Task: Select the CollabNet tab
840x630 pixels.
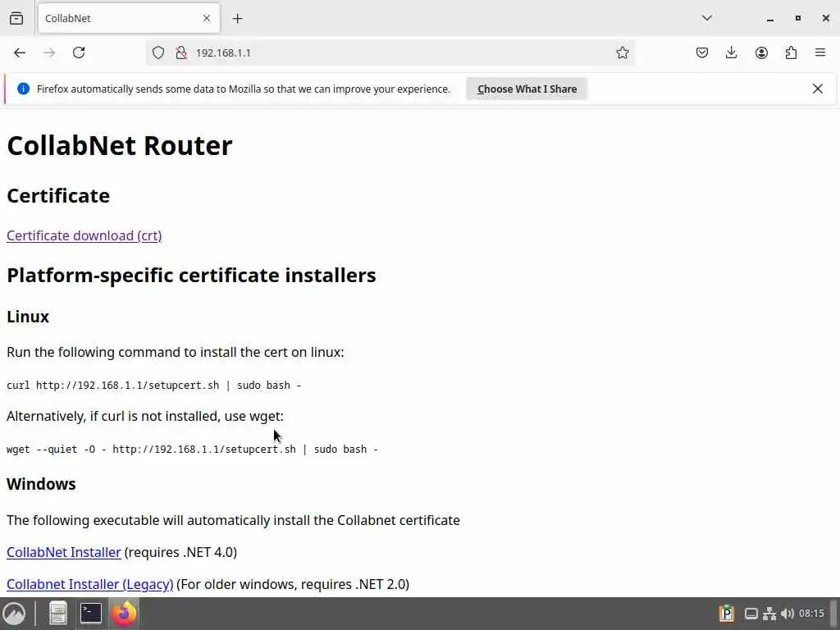Action: coord(129,19)
